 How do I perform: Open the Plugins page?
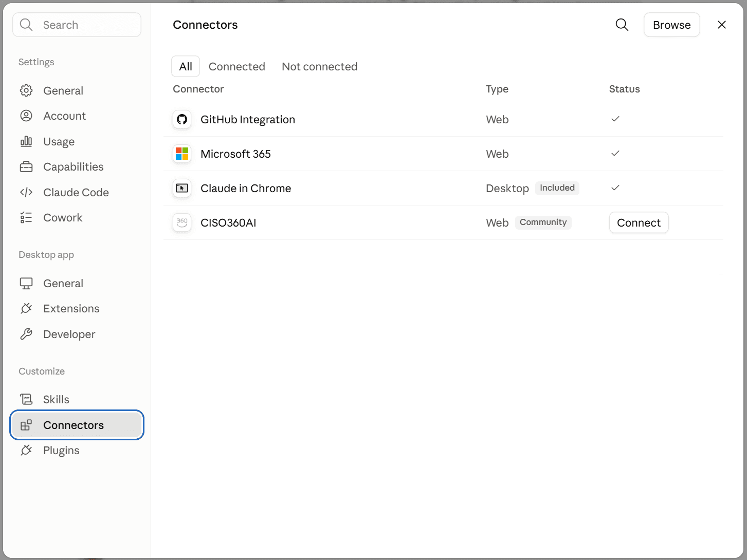[77, 450]
